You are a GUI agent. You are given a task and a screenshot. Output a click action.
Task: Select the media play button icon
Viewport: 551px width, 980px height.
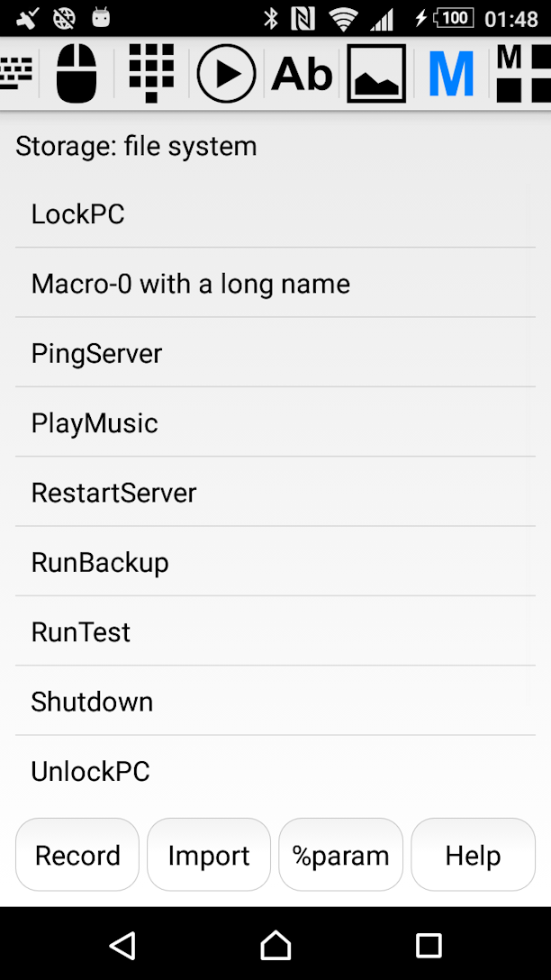click(x=226, y=74)
